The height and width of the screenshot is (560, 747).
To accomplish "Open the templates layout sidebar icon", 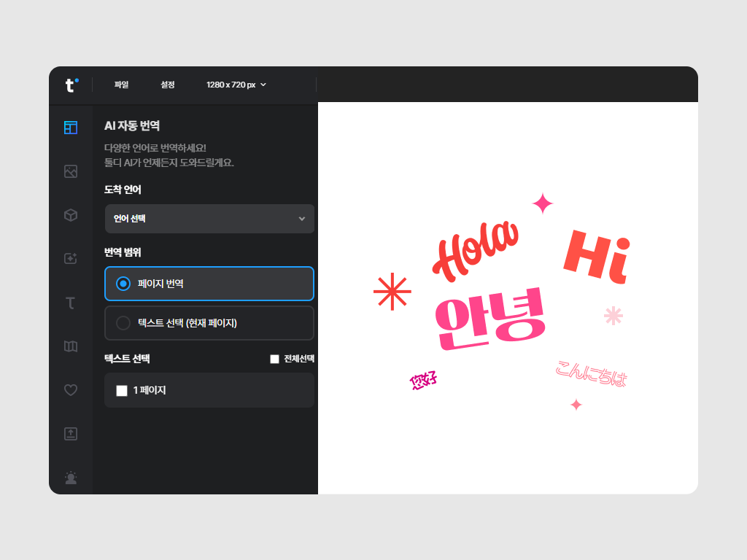I will point(71,128).
